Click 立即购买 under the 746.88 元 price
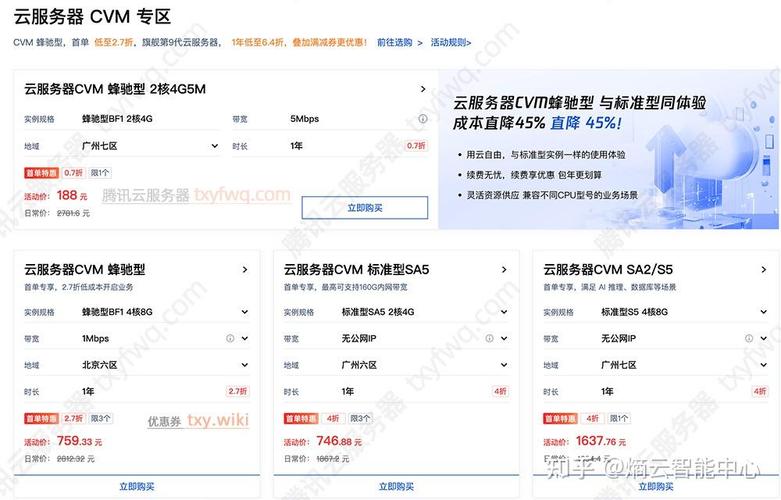The height and width of the screenshot is (500, 781). pyautogui.click(x=396, y=487)
